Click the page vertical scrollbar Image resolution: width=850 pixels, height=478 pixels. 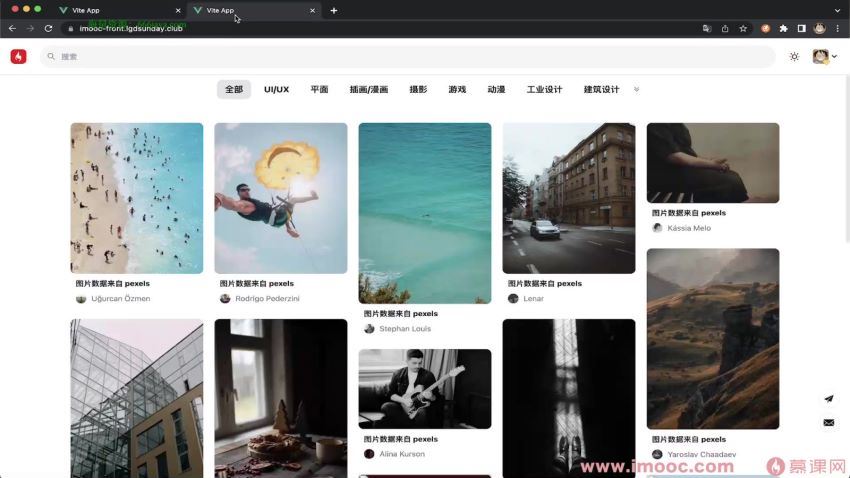click(847, 159)
